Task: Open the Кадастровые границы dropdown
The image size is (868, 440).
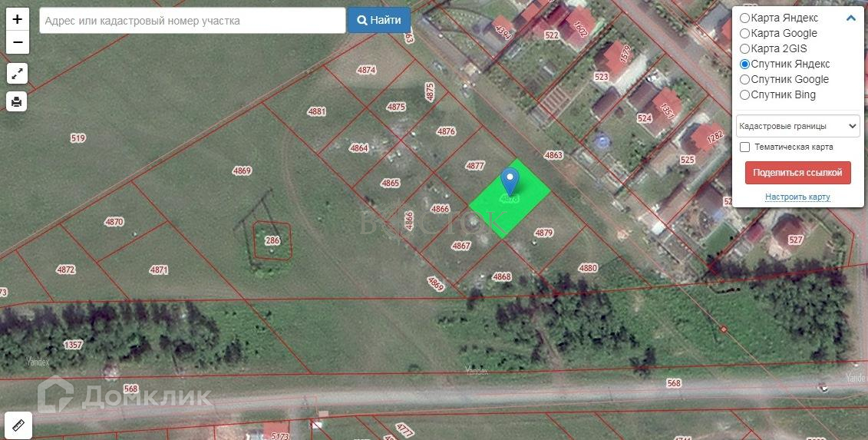Action: coord(797,127)
